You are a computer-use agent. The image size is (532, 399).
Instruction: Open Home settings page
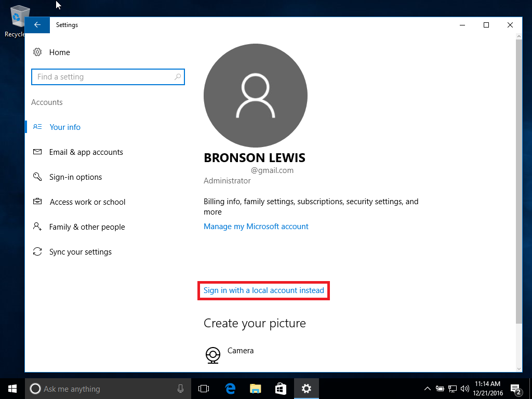click(x=59, y=52)
